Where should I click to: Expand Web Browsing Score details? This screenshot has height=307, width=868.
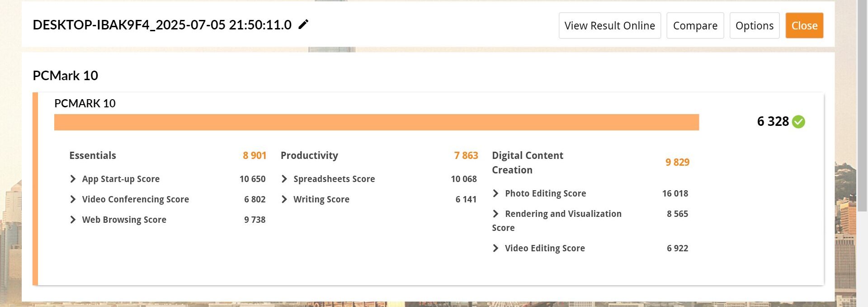[x=73, y=220]
